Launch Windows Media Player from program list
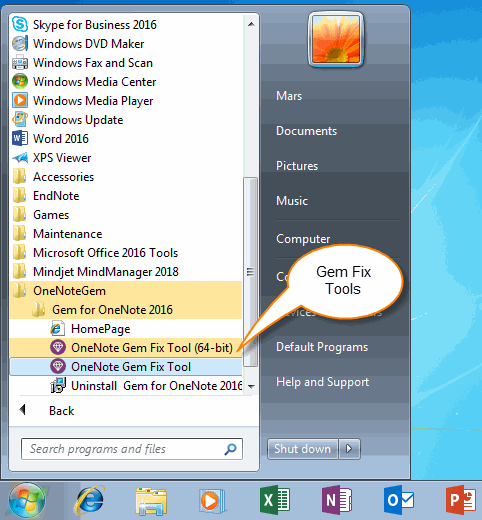The image size is (482, 520). 126,101
